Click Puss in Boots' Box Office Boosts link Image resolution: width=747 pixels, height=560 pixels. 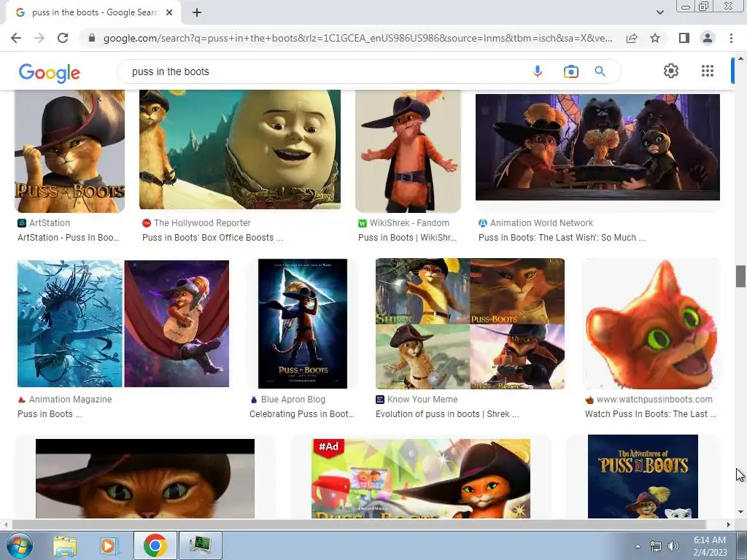click(x=212, y=237)
